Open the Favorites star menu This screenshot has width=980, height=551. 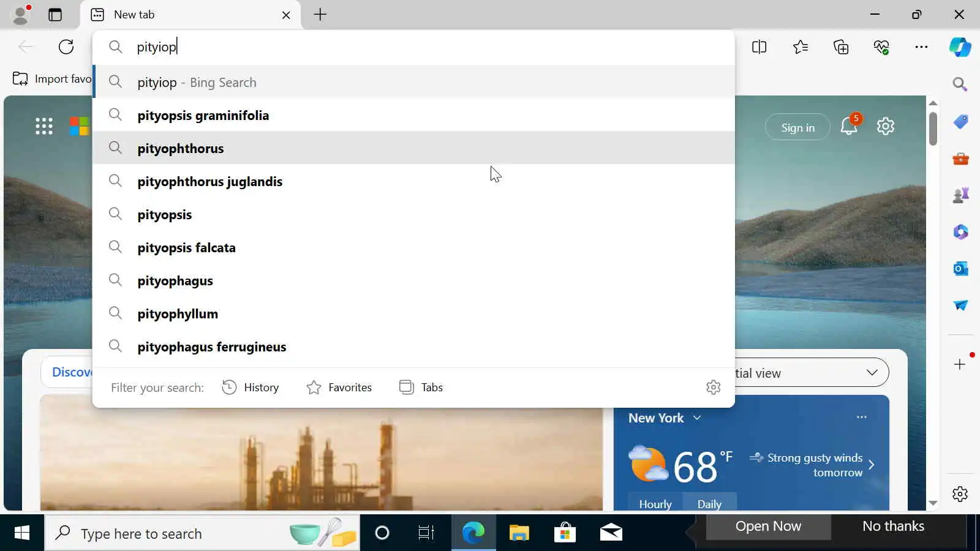(x=801, y=47)
